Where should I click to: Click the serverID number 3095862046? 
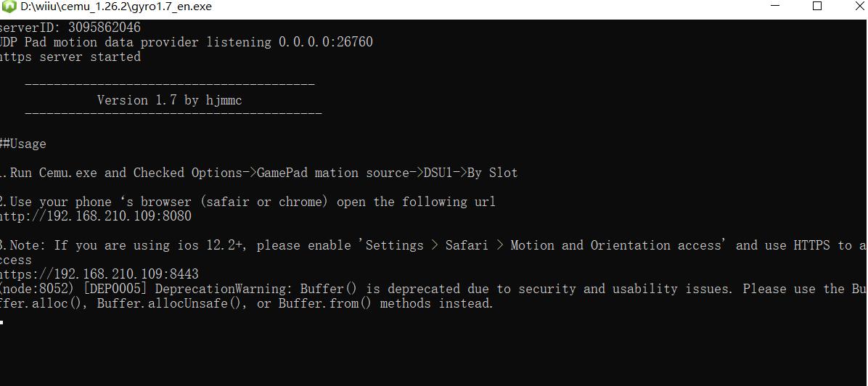[105, 28]
